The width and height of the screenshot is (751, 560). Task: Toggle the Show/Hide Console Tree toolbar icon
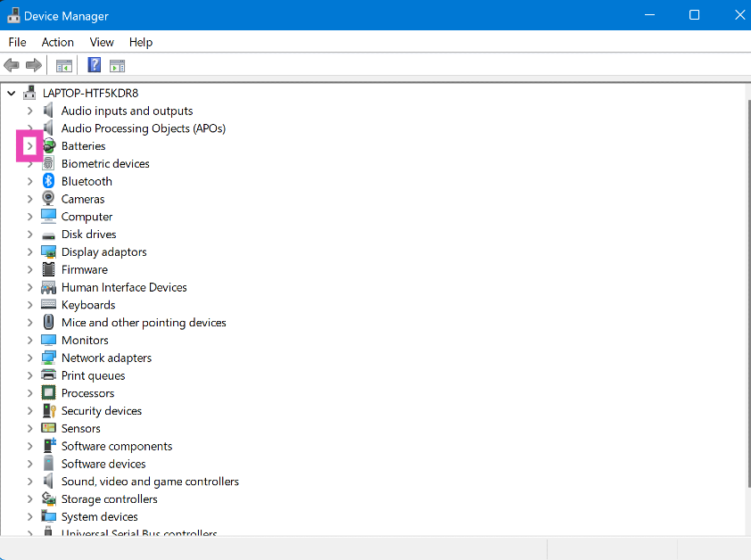64,65
